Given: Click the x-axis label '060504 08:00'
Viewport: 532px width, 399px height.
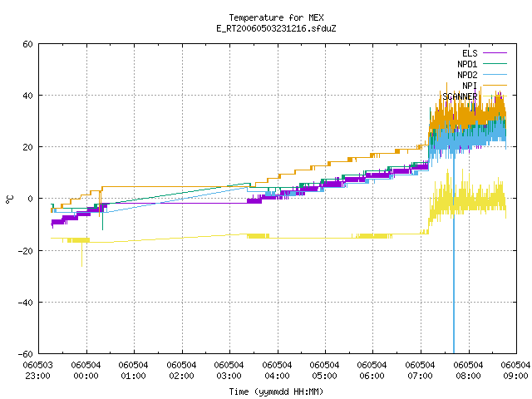Looking at the screenshot, I should [x=469, y=371].
